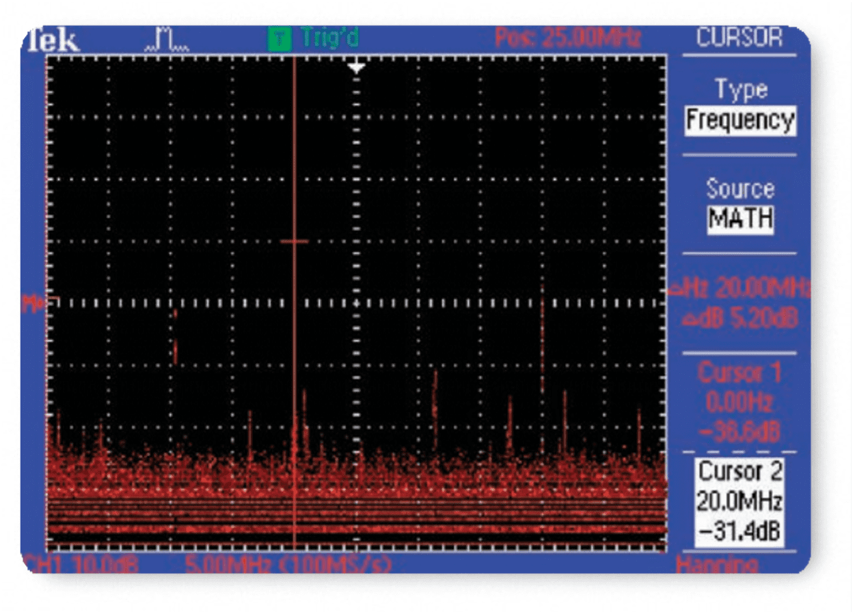Click the horizontal tick on the cursor line

pyautogui.click(x=295, y=241)
